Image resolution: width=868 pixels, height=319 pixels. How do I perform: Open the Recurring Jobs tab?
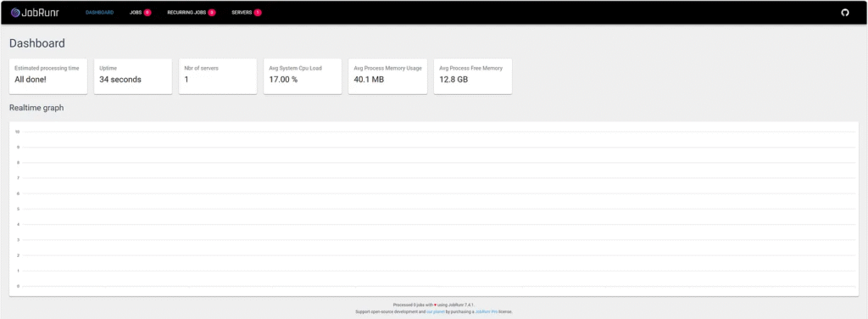(186, 12)
